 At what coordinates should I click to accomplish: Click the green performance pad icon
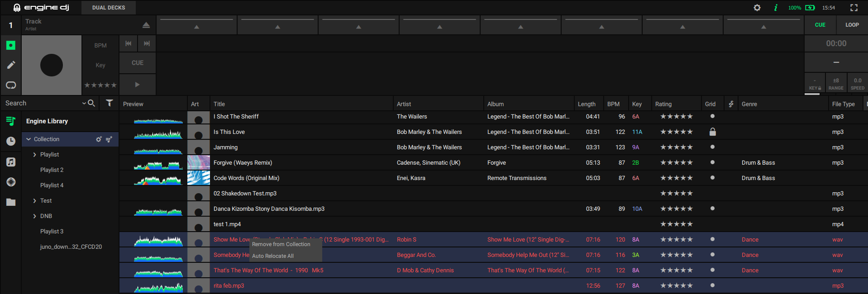11,45
